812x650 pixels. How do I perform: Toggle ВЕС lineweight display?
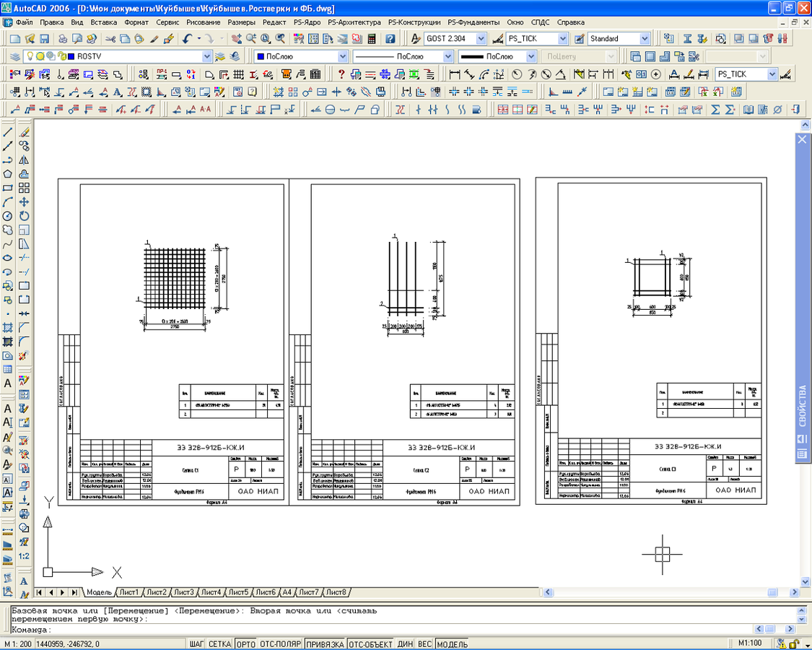pos(424,643)
